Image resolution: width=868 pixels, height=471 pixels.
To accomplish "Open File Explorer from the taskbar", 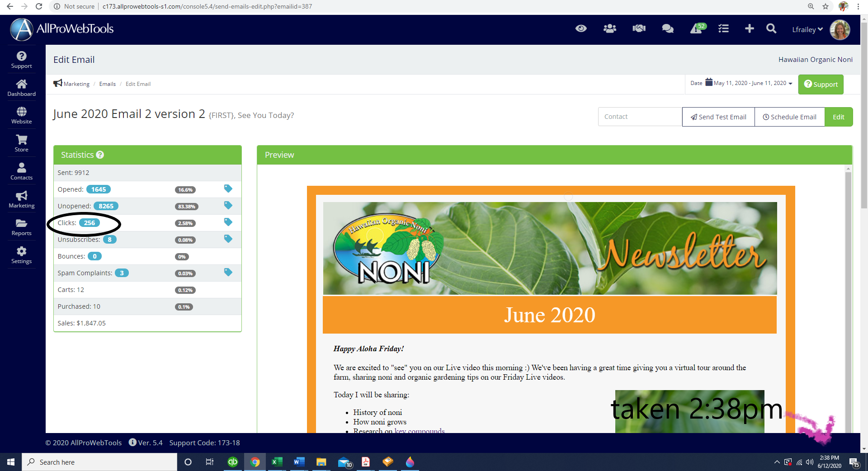I will coord(321,462).
